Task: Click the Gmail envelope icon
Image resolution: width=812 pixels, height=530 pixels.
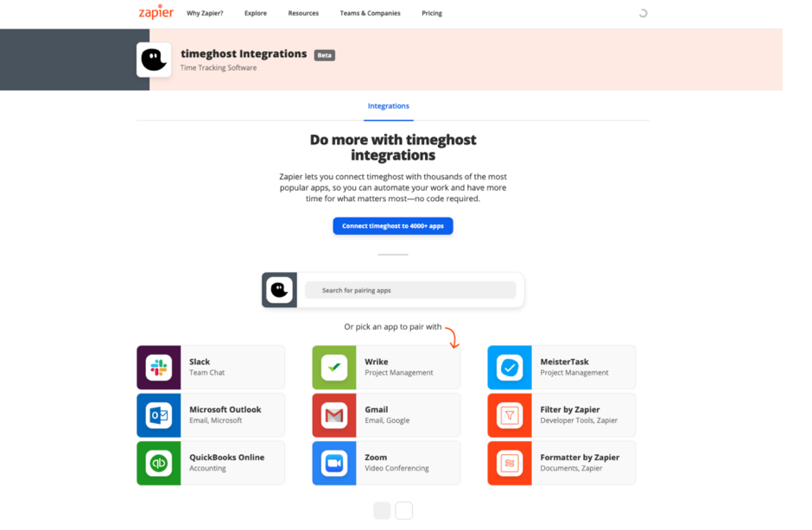Action: pos(334,415)
